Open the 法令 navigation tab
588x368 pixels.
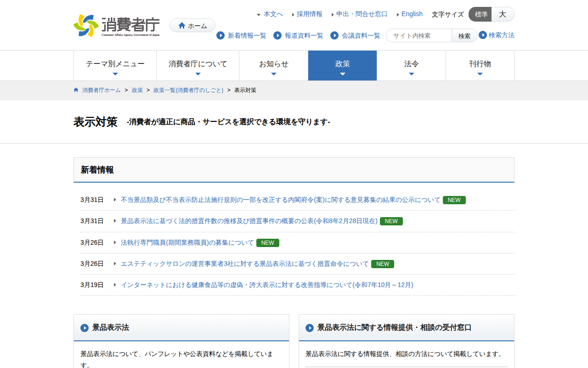pos(411,65)
